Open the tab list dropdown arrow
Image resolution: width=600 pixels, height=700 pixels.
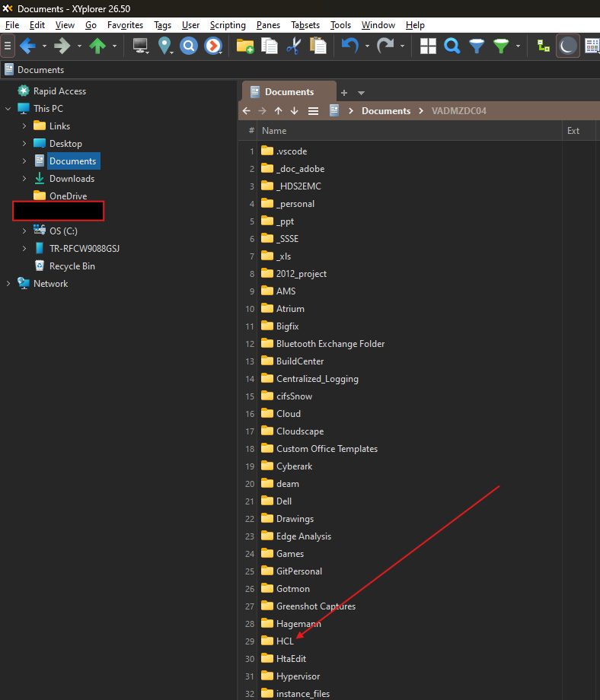361,93
